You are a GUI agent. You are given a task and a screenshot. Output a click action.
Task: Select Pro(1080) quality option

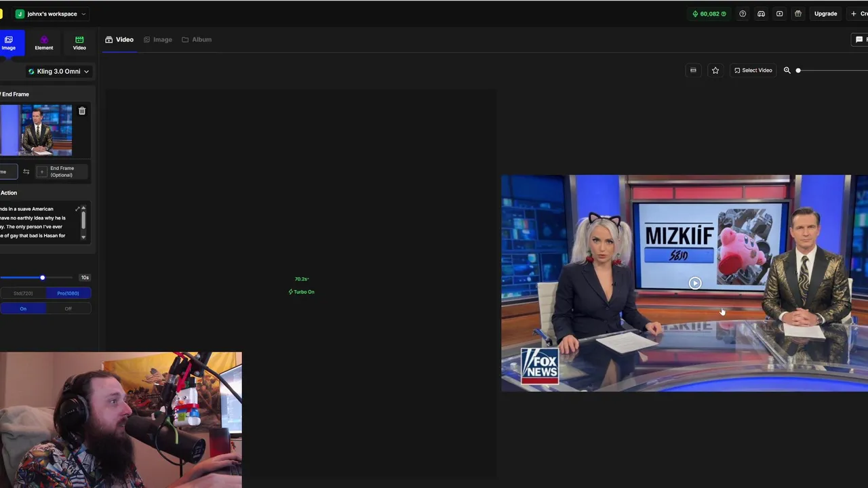coord(68,293)
